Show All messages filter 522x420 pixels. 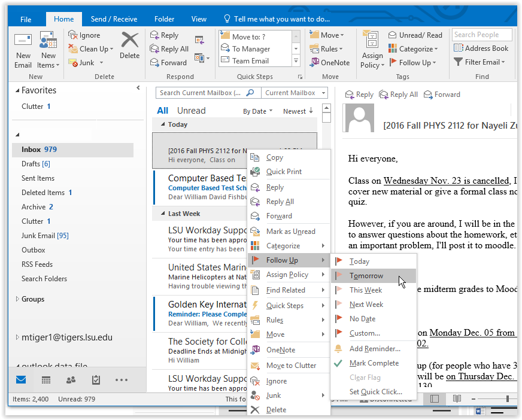162,111
